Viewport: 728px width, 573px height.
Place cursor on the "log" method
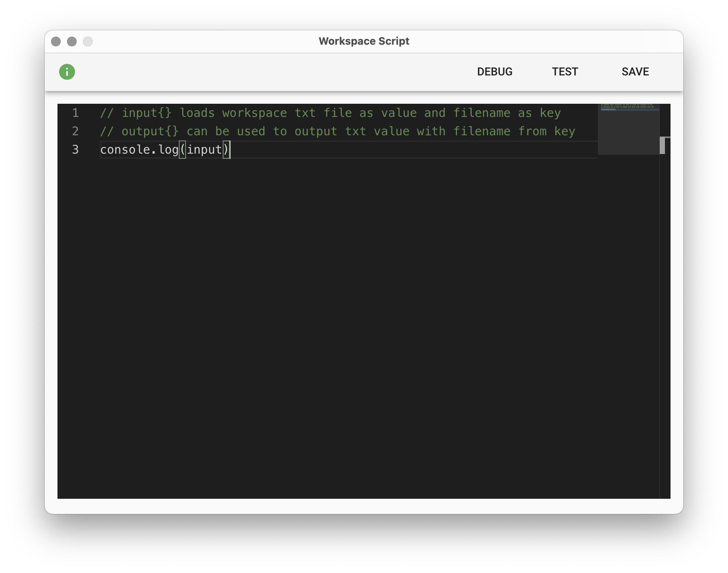(168, 150)
